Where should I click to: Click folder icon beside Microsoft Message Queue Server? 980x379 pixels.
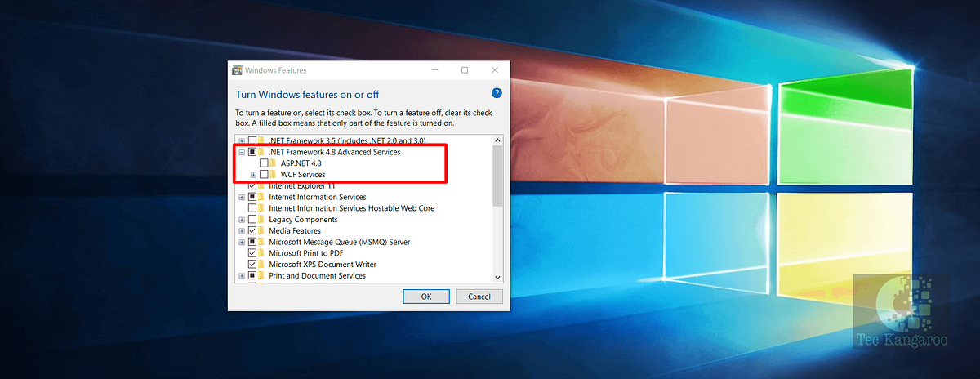tap(263, 242)
